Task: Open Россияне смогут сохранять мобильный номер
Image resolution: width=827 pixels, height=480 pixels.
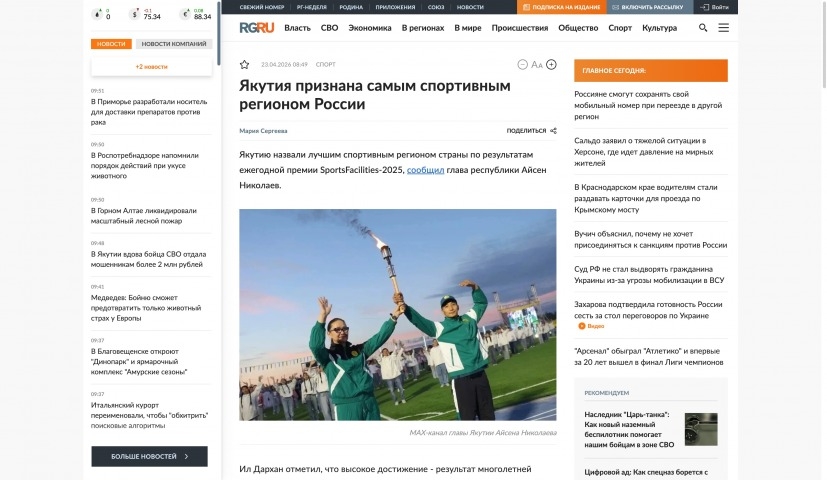Action: pos(648,105)
